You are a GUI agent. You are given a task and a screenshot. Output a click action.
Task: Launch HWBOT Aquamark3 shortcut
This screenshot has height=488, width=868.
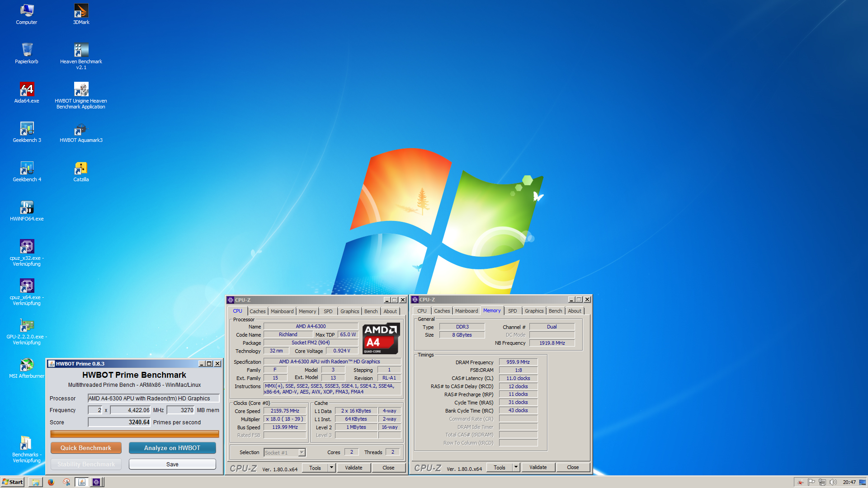81,132
